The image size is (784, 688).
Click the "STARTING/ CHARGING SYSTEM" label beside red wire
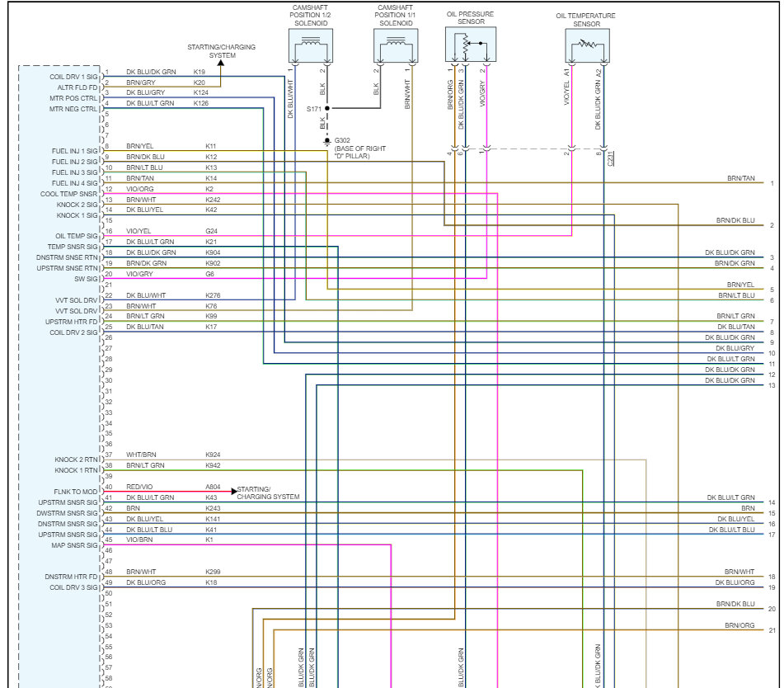(x=268, y=492)
